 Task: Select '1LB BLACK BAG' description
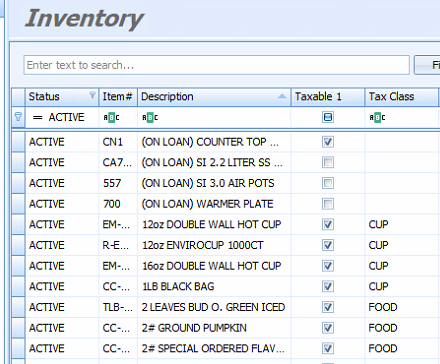tap(178, 287)
